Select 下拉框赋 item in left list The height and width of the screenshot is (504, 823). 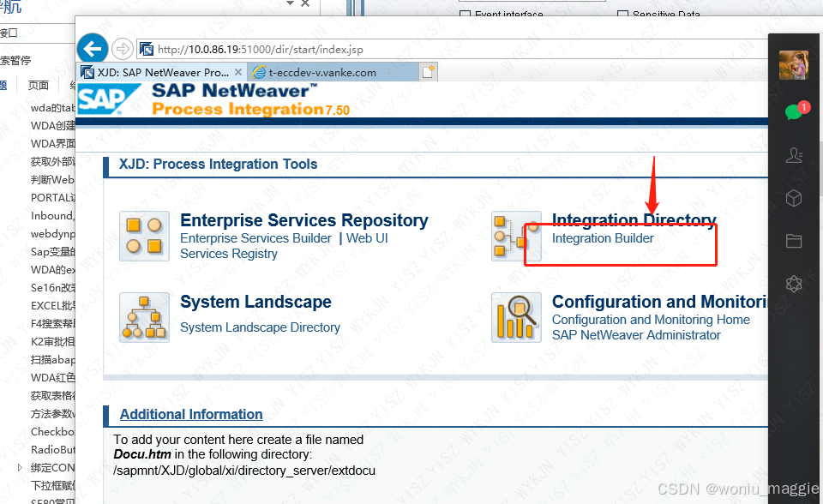tap(52, 486)
